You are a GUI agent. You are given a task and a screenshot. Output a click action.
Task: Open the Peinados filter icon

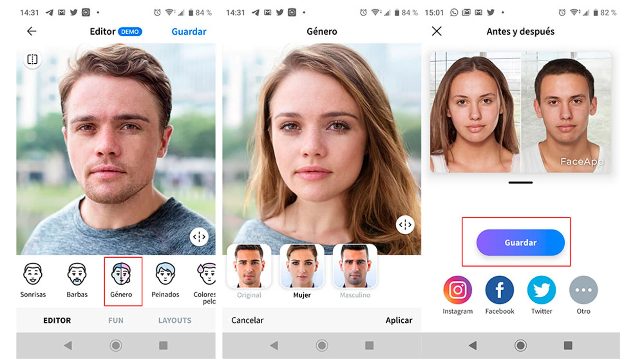[165, 280]
